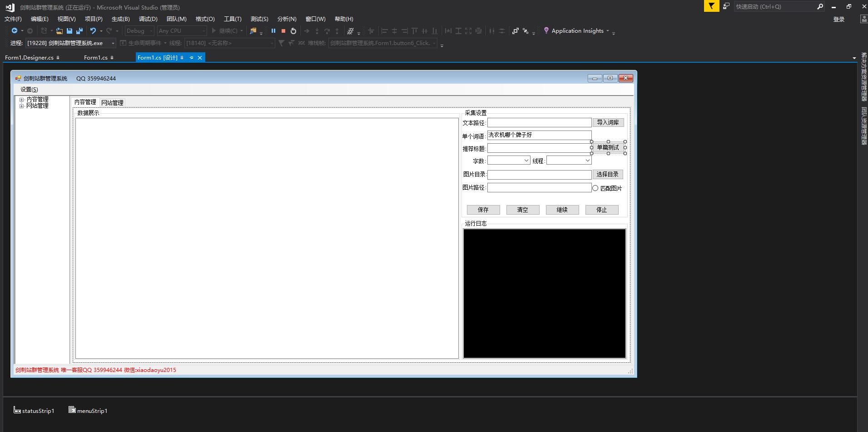This screenshot has width=868, height=432.
Task: Switch to the Form1.cs code tab
Action: tap(95, 57)
